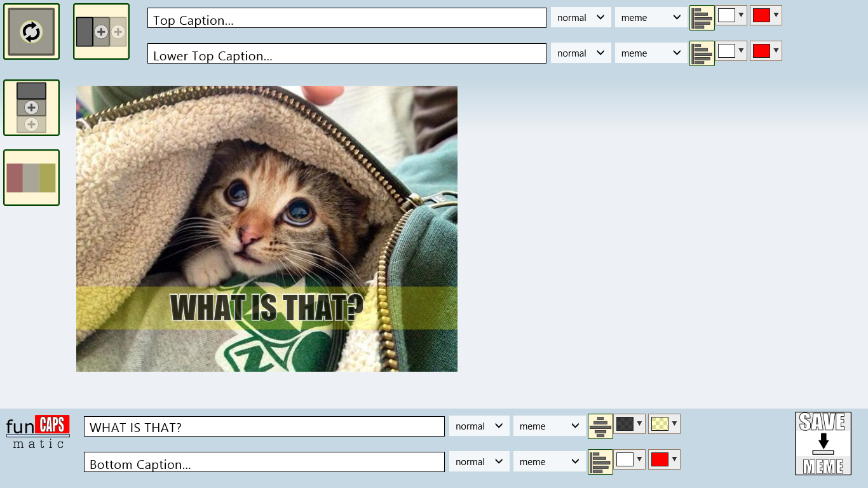This screenshot has height=488, width=868.
Task: Click the kitten meme preview image
Action: pyautogui.click(x=266, y=228)
